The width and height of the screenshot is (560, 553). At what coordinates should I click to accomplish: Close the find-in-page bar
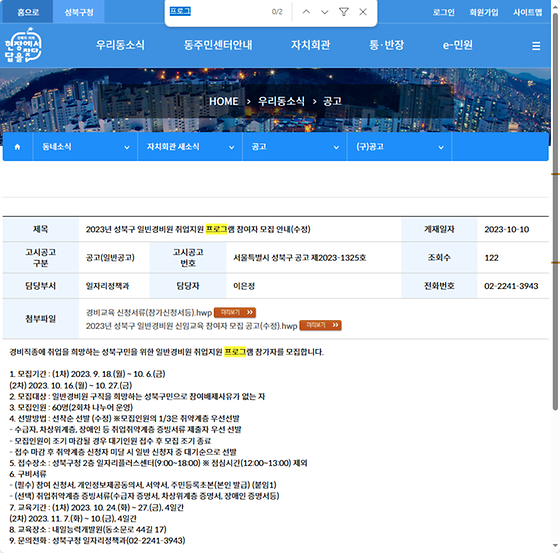(363, 12)
